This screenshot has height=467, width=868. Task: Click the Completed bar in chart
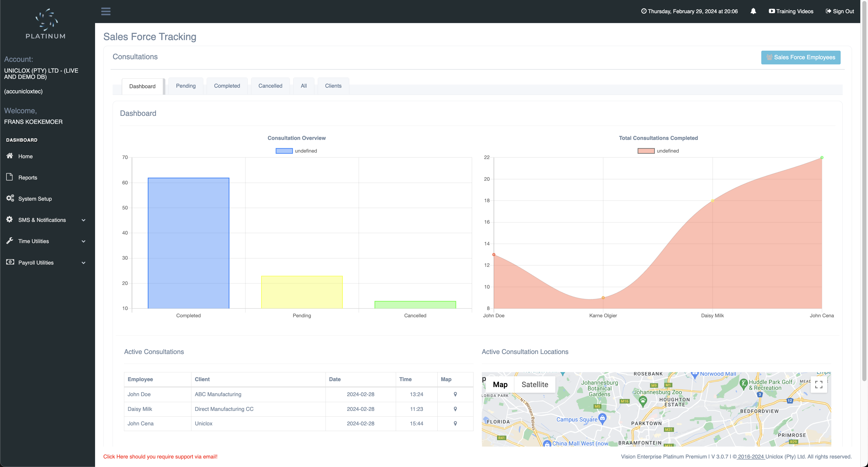click(188, 243)
